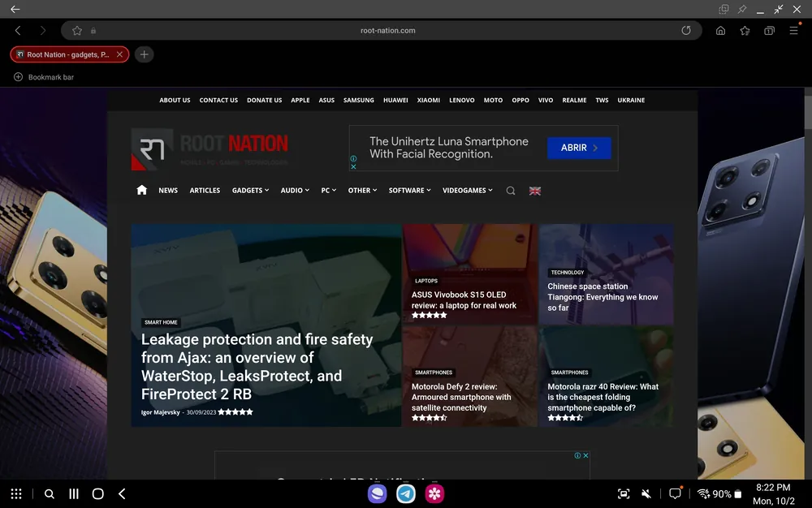
Task: Toggle the mute sound icon in taskbar
Action: [x=646, y=494]
